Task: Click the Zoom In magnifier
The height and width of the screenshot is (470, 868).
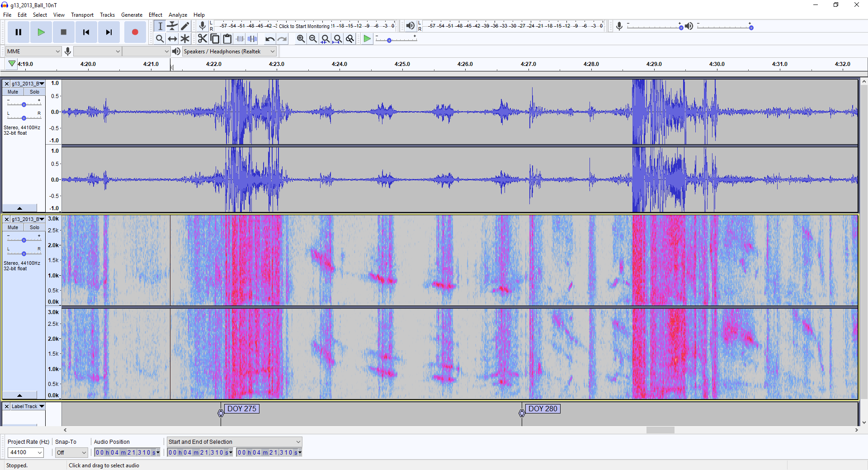Action: (x=301, y=39)
